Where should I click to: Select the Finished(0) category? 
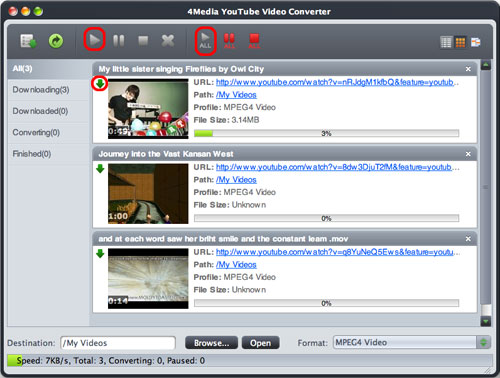coord(49,154)
